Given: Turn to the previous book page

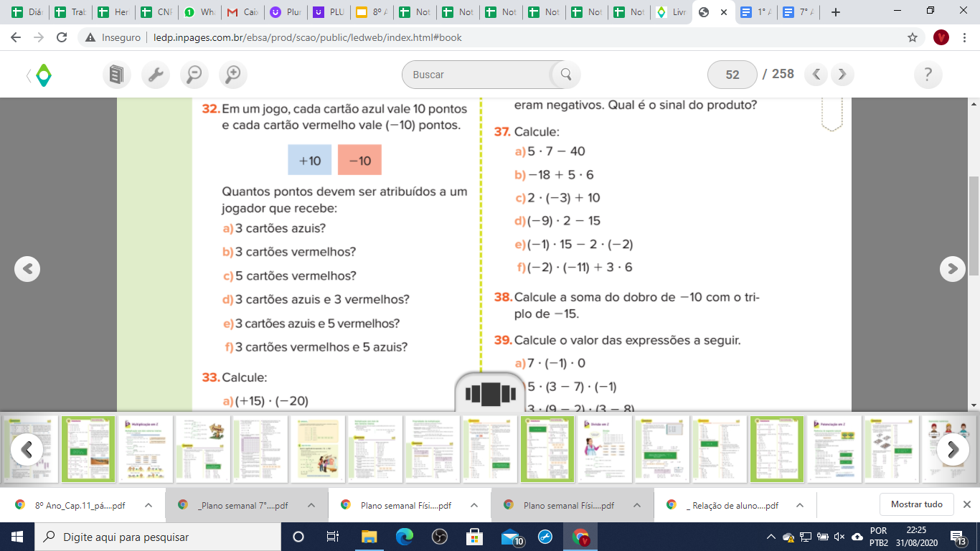Looking at the screenshot, I should click(x=27, y=268).
